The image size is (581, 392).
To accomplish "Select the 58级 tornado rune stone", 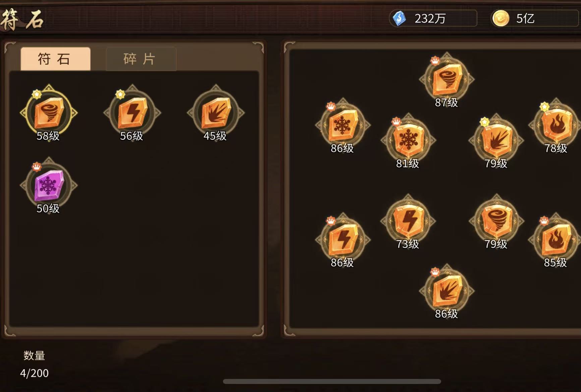I will pyautogui.click(x=49, y=113).
